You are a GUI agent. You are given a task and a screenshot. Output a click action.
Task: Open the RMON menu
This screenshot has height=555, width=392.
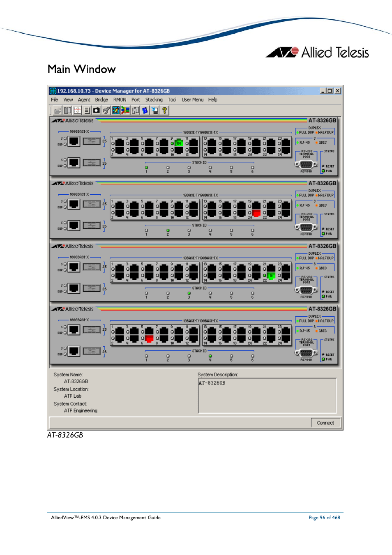[x=120, y=100]
